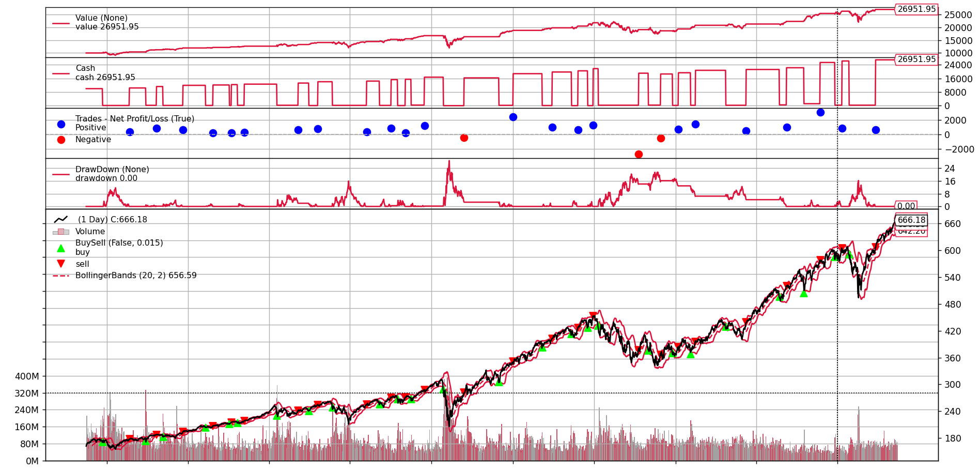Click the 'Trades - Net Profit/Loss (True)' label
Viewport: 980px width, 470px height.
[135, 119]
